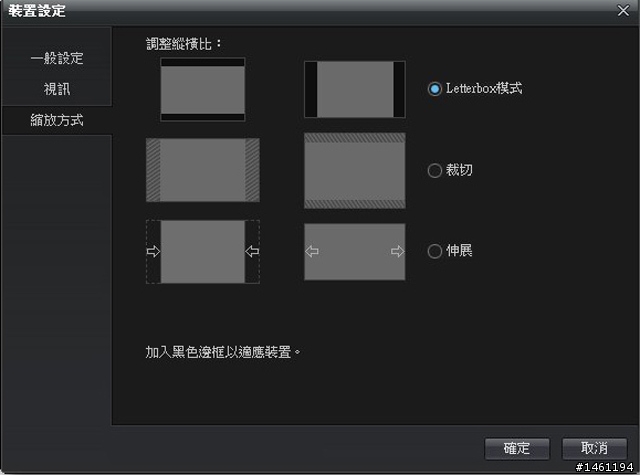
Task: Switch to the 視訊 tab
Action: pos(57,89)
